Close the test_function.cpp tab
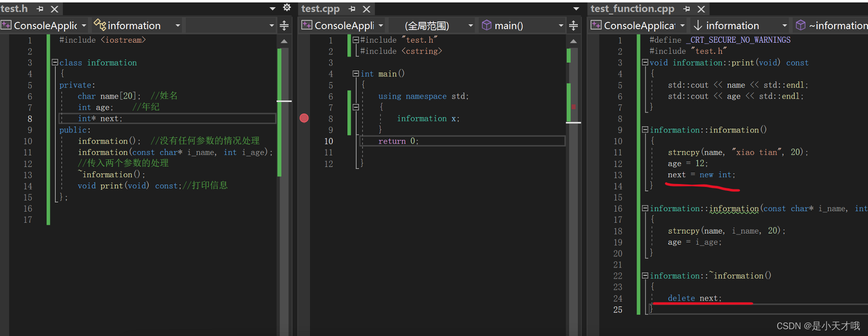 click(x=701, y=9)
